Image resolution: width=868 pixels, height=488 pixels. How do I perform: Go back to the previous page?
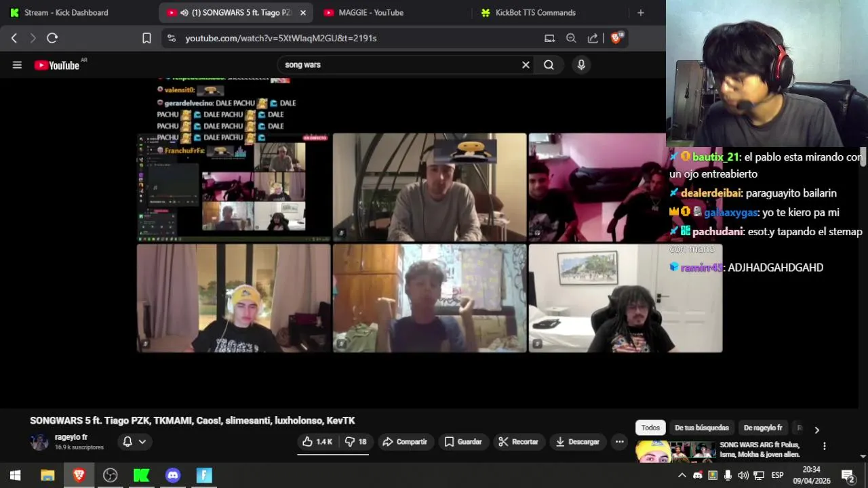click(14, 38)
